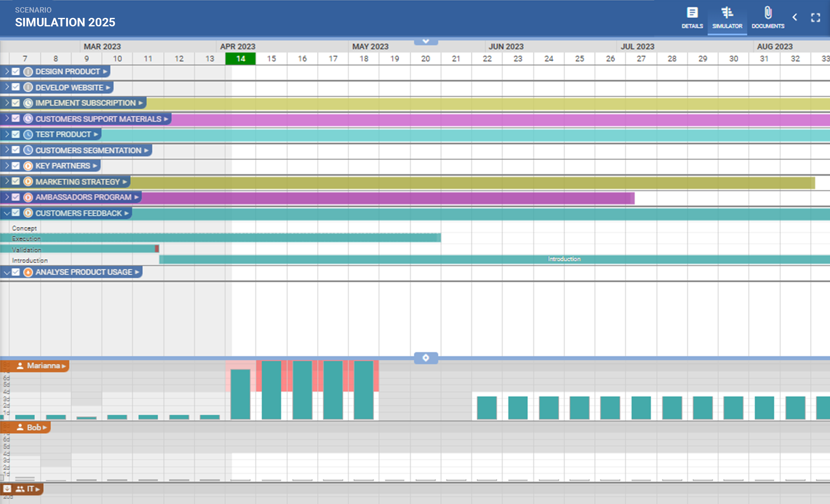Toggle the Test Product checkbox
The image size is (830, 504).
[15, 134]
